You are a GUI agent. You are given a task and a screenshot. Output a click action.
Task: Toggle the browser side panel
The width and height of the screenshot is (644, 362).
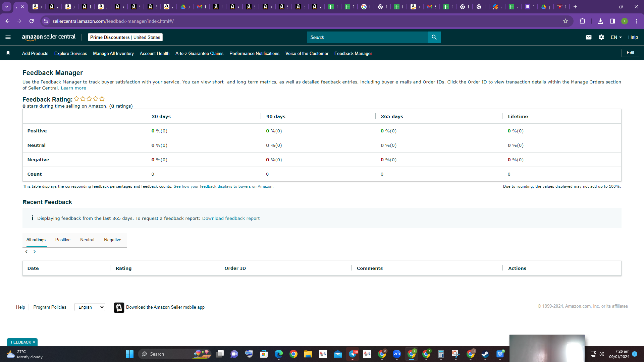click(x=612, y=21)
